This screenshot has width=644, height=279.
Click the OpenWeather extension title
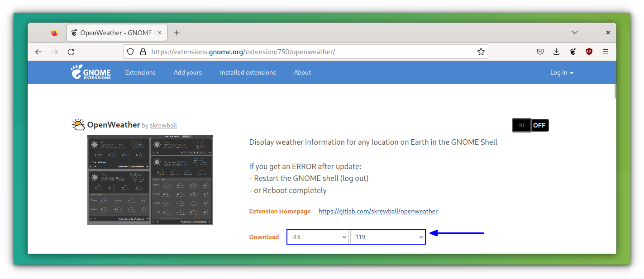click(x=114, y=125)
